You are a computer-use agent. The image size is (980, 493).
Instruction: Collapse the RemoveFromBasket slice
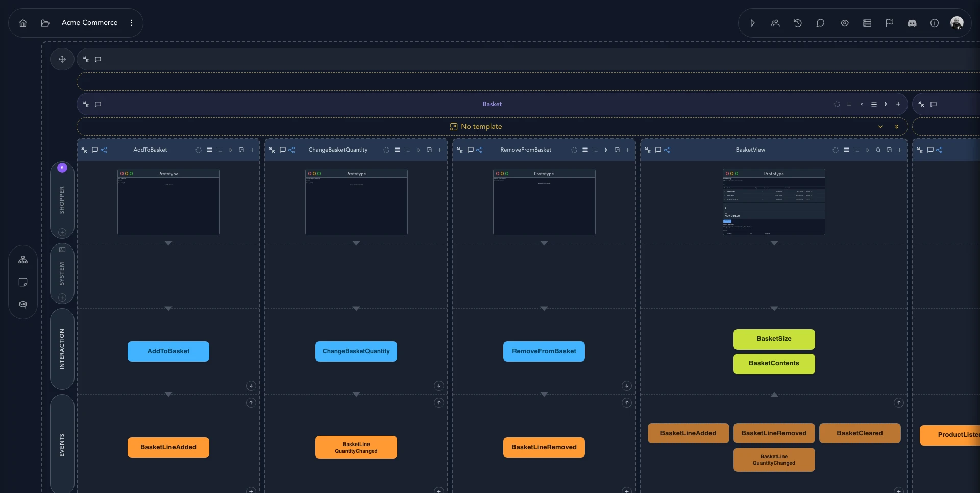pyautogui.click(x=460, y=150)
